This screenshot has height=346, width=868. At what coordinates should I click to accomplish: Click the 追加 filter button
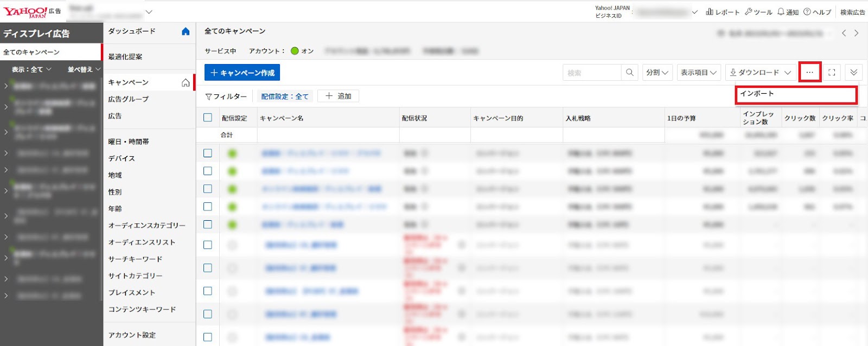339,97
